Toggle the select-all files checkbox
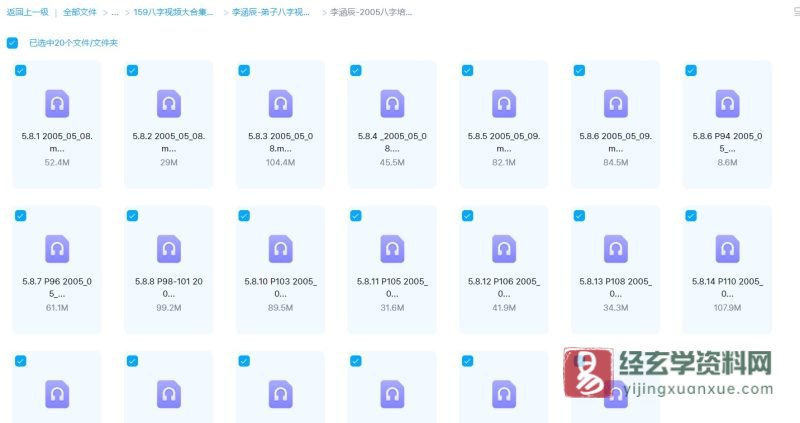Screen dimensions: 800x423 12,43
